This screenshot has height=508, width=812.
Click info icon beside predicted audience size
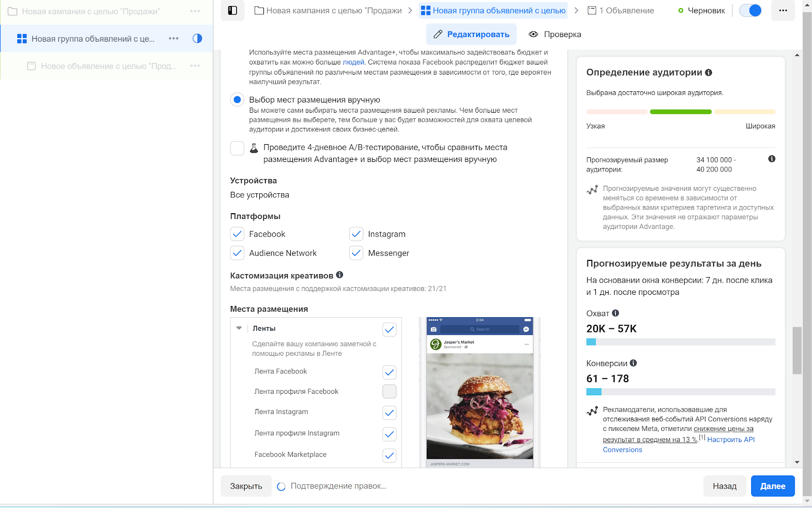pyautogui.click(x=772, y=159)
